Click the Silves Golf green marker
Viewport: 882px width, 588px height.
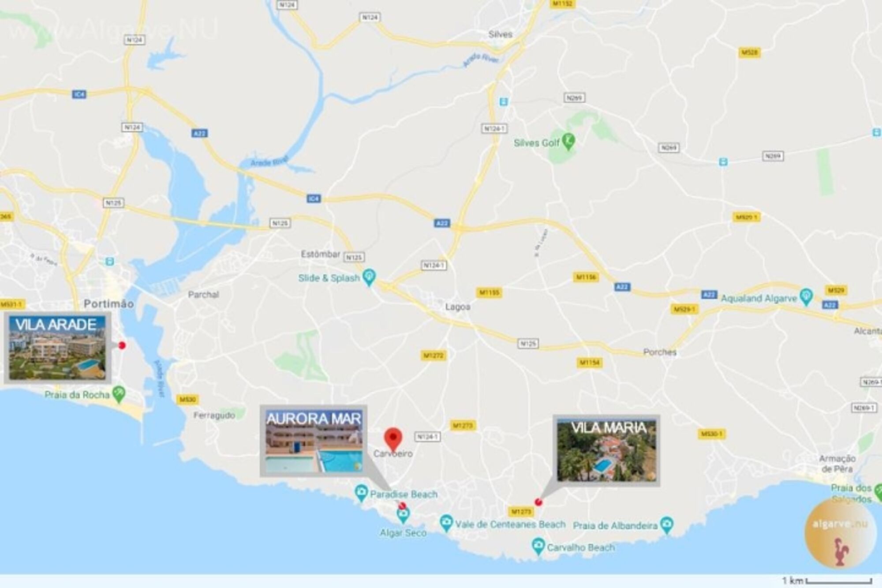point(569,142)
